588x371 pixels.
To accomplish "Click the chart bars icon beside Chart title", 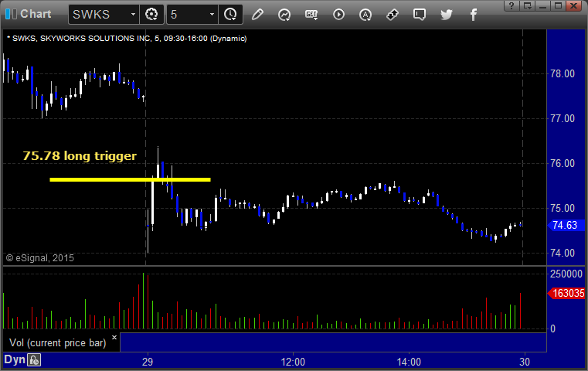I will (x=12, y=14).
